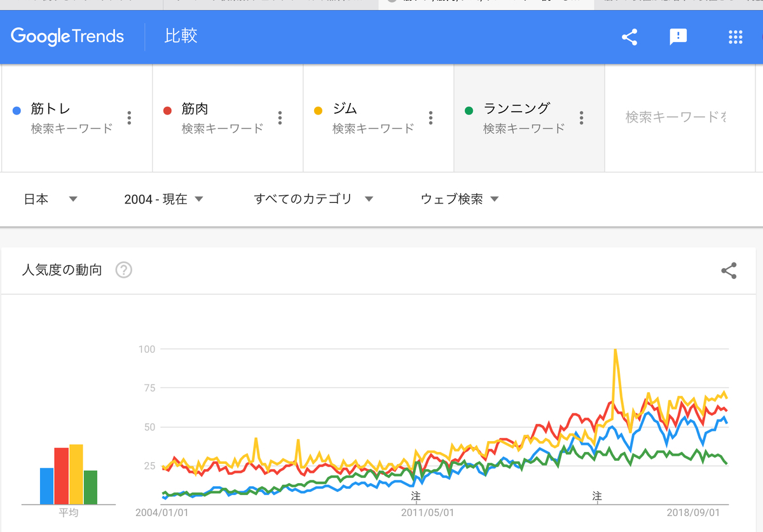Viewport: 763px width, 532px height.
Task: Open the Google apps grid icon
Action: (x=736, y=37)
